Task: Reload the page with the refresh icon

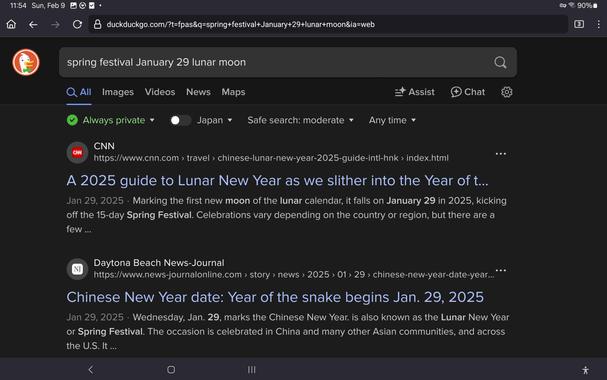Action: (x=77, y=24)
